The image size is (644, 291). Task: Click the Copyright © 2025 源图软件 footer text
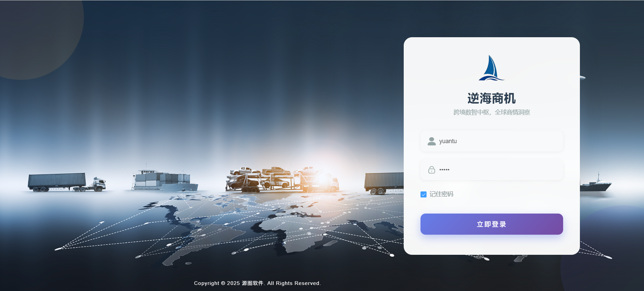257,283
